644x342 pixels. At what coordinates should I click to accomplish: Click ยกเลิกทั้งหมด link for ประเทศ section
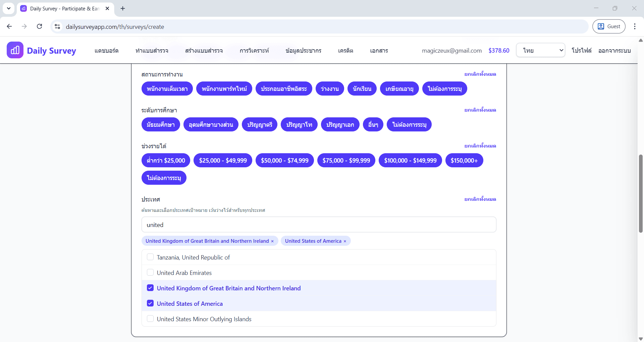[x=480, y=199]
